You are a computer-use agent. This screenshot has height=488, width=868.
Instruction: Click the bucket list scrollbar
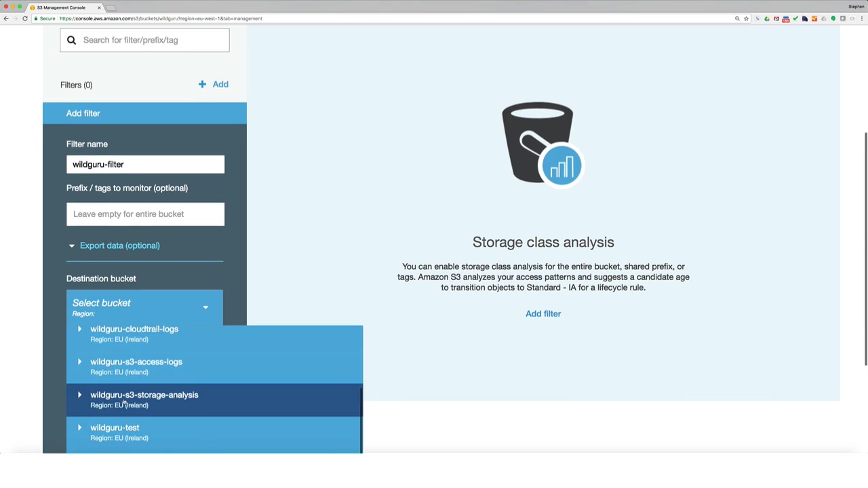(361, 420)
